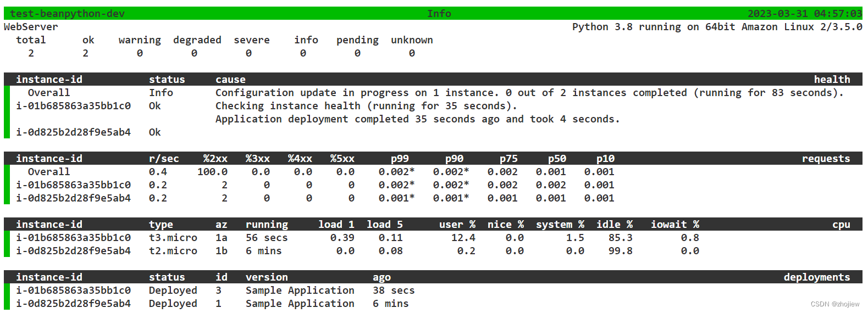Click the Configuration update in progress cause text
The height and width of the screenshot is (313, 868).
[x=529, y=93]
